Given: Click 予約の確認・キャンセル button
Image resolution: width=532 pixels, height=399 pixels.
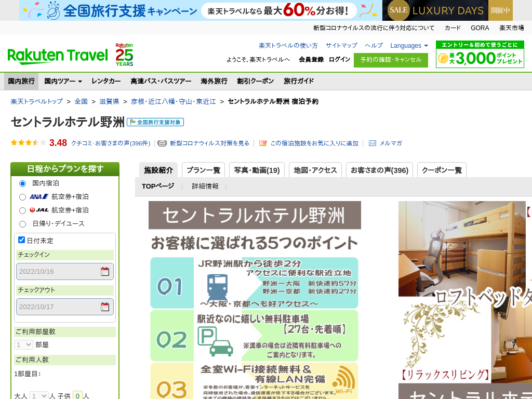Looking at the screenshot, I should click(x=391, y=60).
